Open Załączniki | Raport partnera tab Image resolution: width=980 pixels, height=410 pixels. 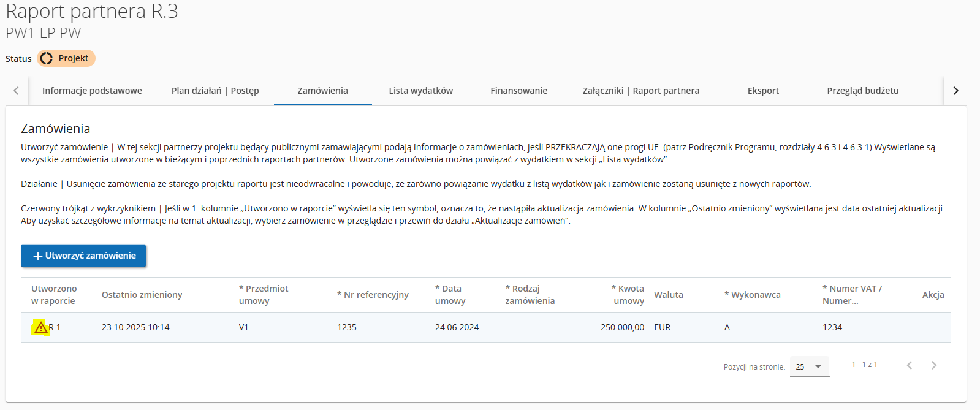(x=640, y=91)
